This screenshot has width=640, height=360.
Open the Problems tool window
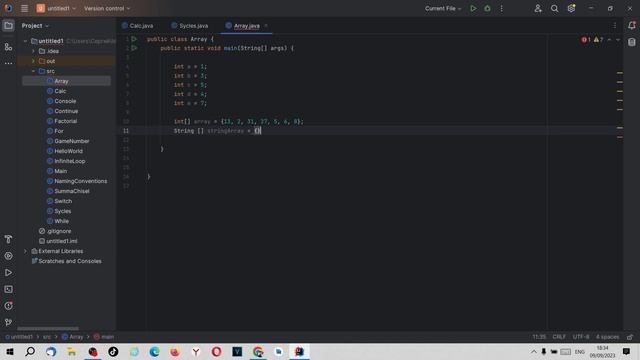[x=8, y=306]
